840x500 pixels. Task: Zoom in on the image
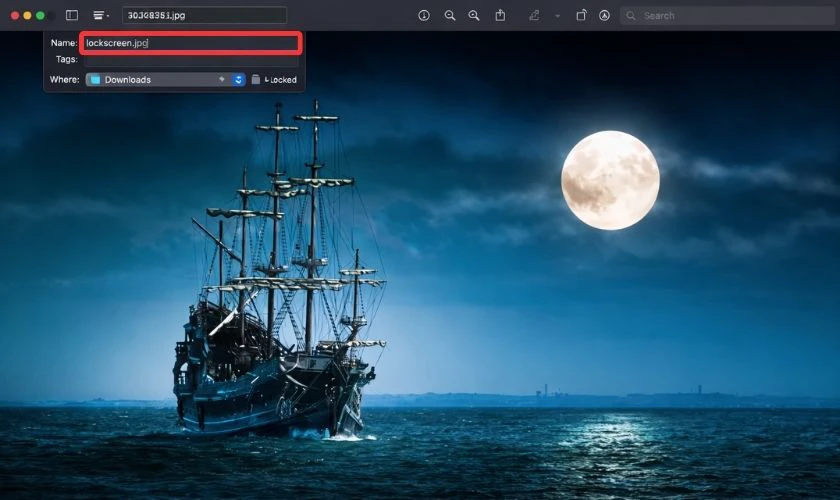pyautogui.click(x=474, y=16)
